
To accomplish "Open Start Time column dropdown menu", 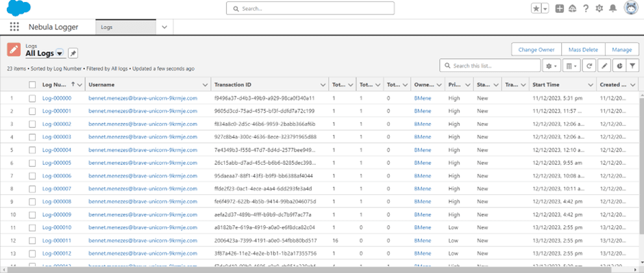I will [591, 85].
